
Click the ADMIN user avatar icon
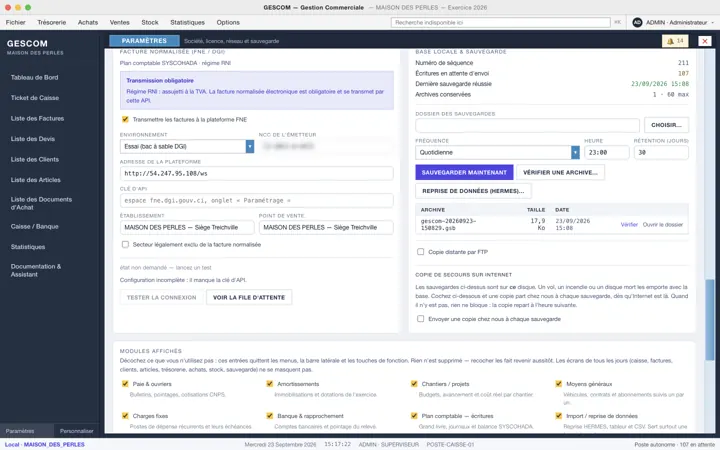click(637, 22)
